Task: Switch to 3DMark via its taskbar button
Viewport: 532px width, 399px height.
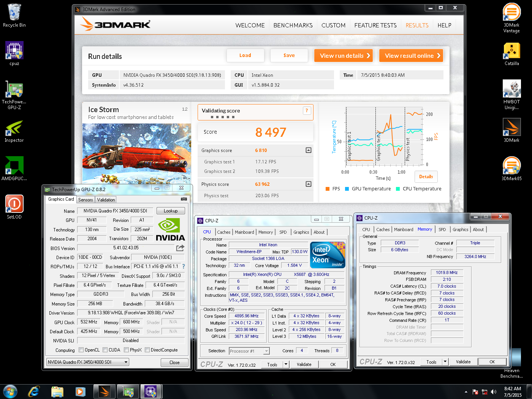Action: (104, 391)
